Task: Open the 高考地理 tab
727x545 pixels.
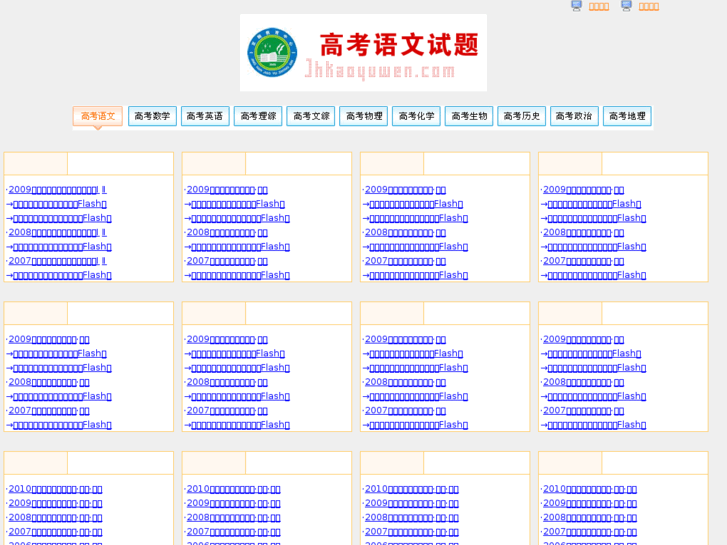Action: click(627, 116)
